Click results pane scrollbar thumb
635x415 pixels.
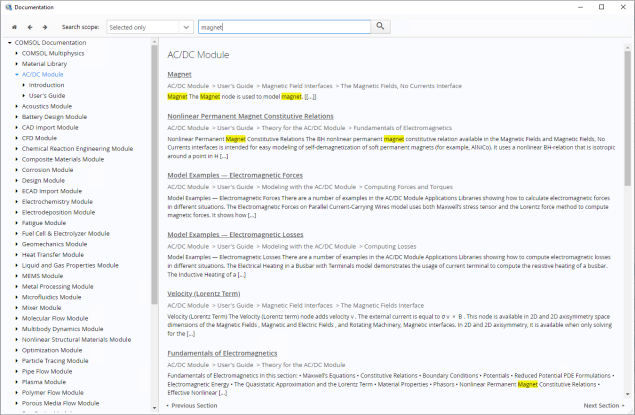click(x=628, y=117)
